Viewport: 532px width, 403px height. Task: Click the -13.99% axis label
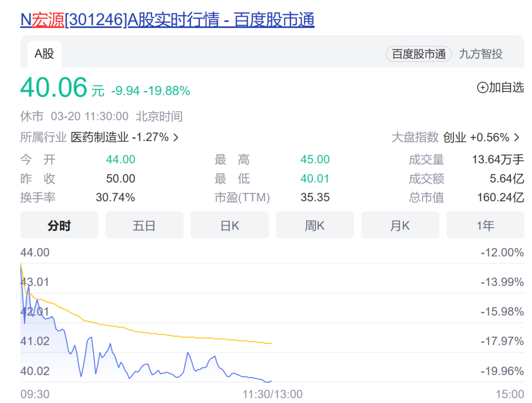(x=502, y=282)
